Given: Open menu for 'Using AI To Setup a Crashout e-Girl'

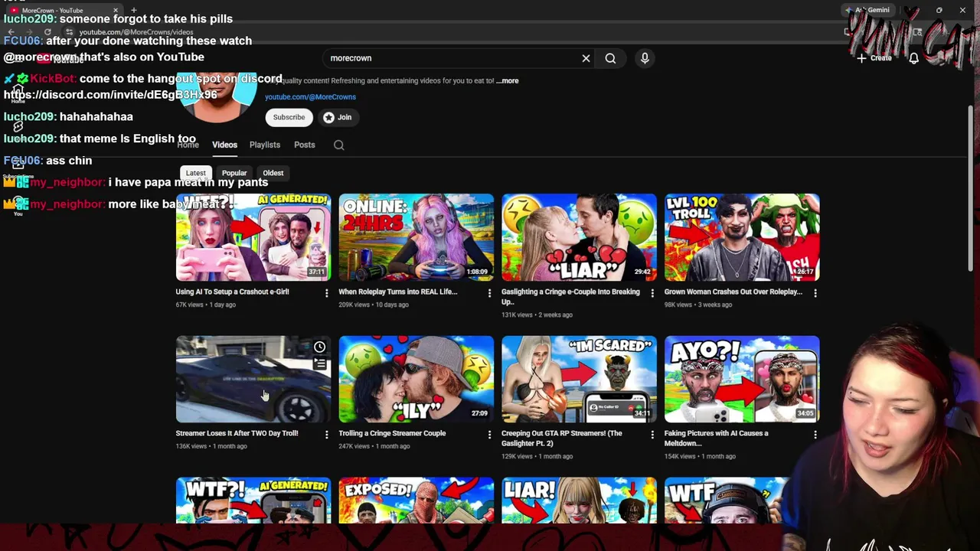Looking at the screenshot, I should click(326, 293).
